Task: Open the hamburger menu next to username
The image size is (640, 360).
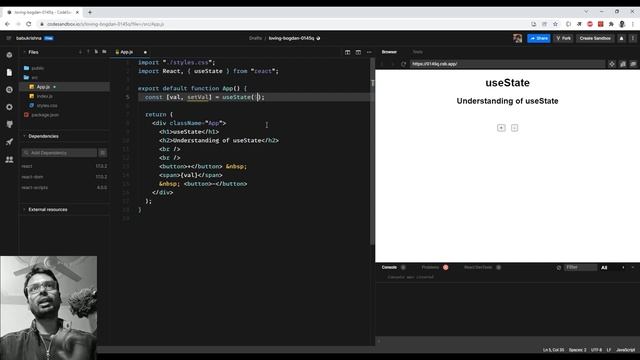Action: coord(9,38)
